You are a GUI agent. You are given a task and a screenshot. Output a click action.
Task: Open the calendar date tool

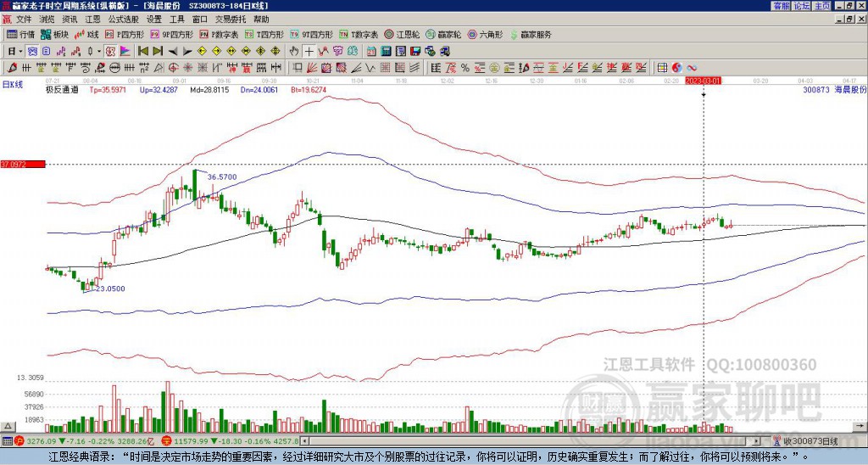coord(371,52)
